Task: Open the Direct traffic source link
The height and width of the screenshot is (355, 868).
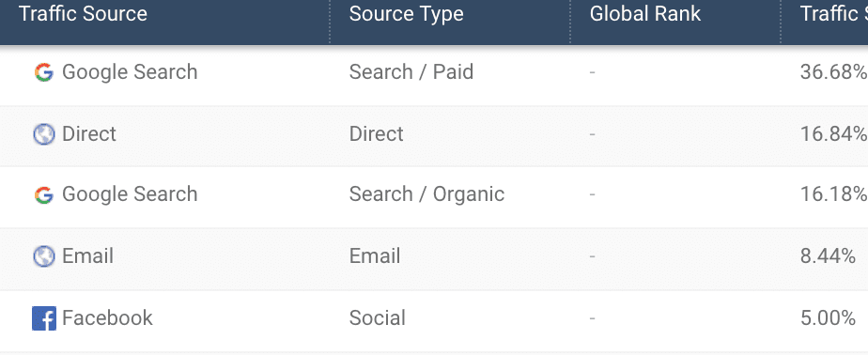Action: click(x=89, y=134)
